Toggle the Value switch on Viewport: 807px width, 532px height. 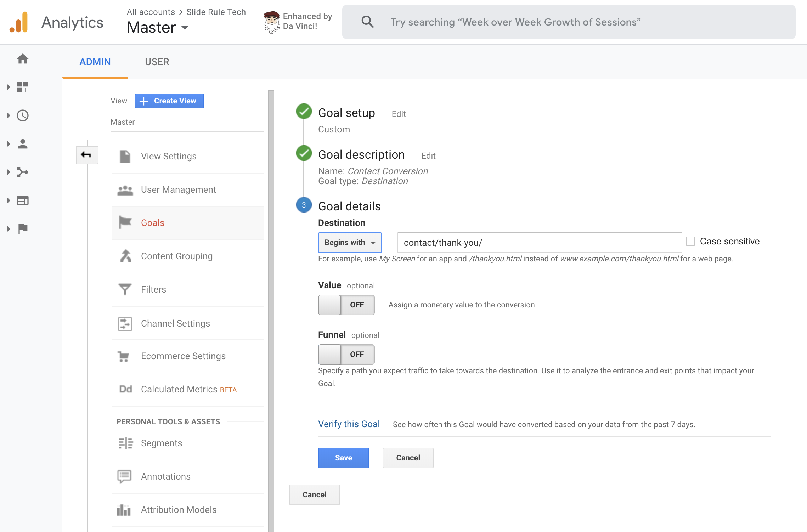point(346,305)
